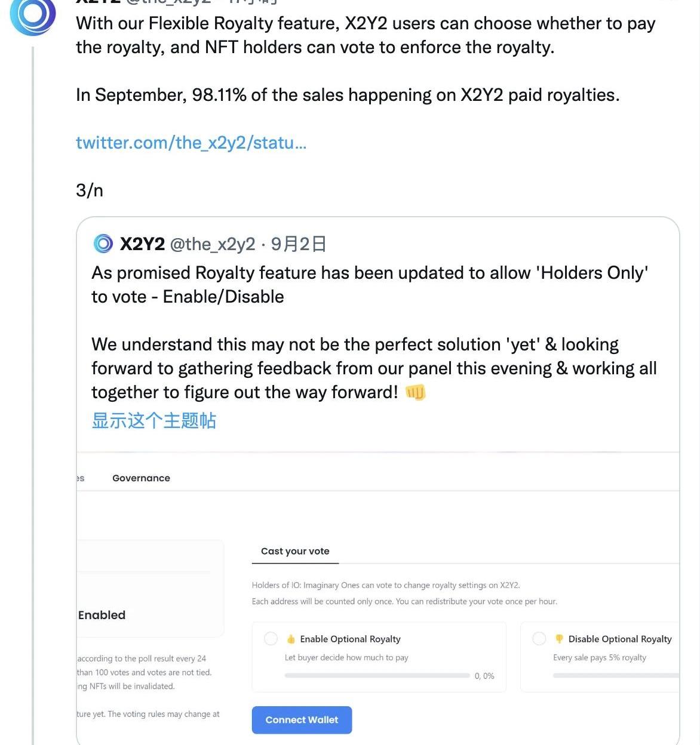Open the Cast your vote tab
This screenshot has height=745, width=700.
click(x=295, y=551)
